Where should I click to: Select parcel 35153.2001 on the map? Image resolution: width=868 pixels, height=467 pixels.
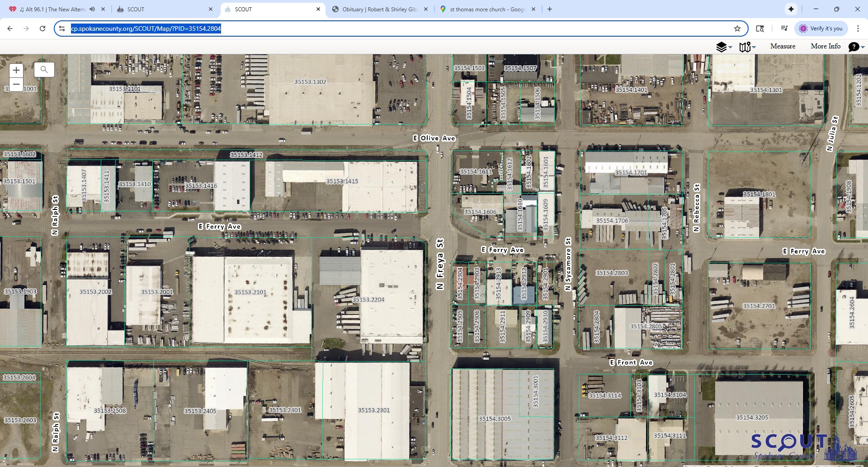coord(157,292)
